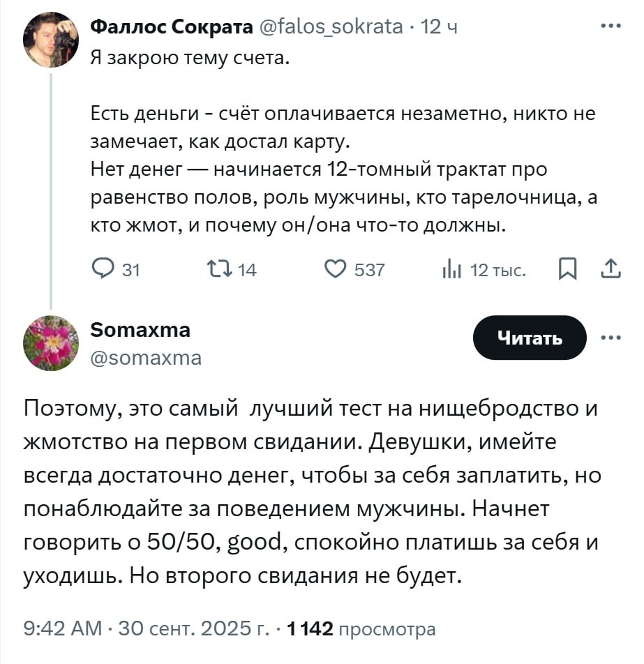Open the 9:42 AM 30 сент. 2025 timestamp
This screenshot has width=644, height=664.
(x=147, y=629)
